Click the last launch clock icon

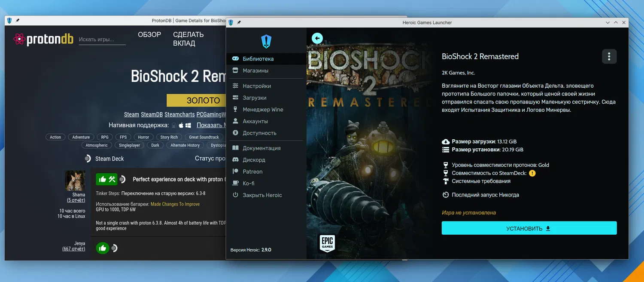pos(446,195)
